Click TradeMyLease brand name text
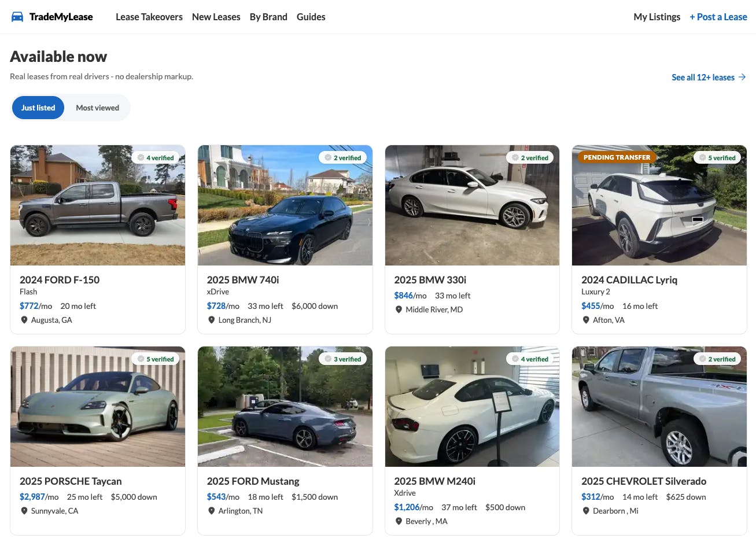Viewport: 756px width, 542px height. coord(61,17)
